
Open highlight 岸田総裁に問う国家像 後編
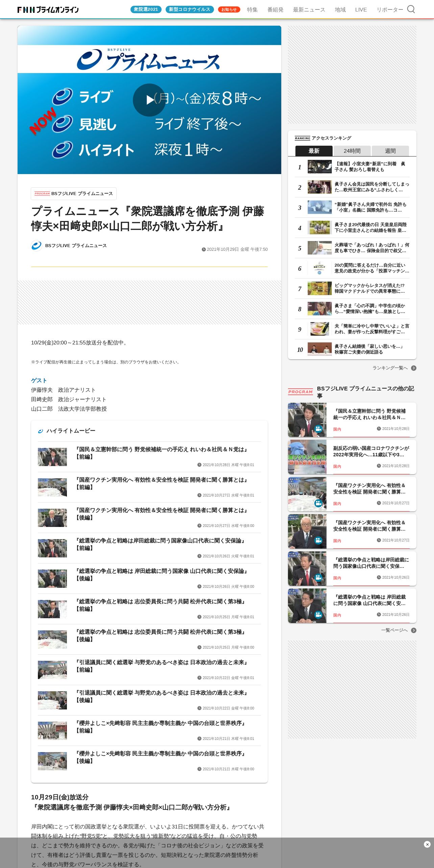(149, 579)
